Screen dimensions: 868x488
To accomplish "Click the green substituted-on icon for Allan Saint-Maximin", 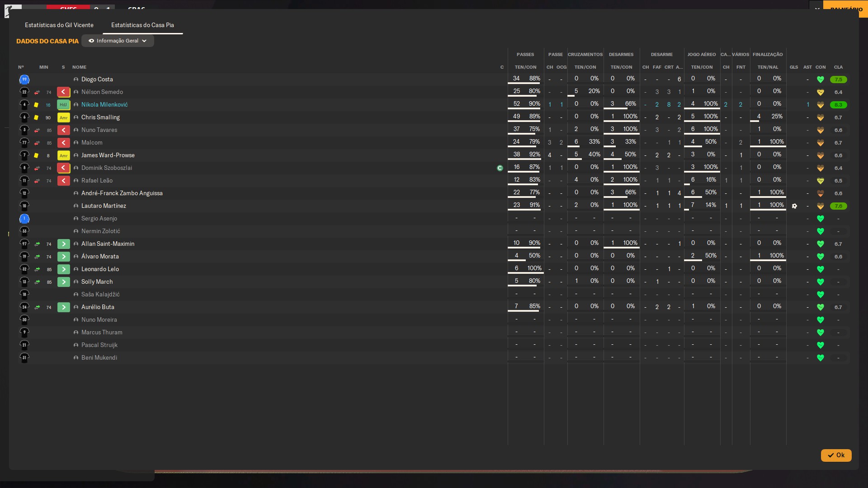I will [x=63, y=244].
